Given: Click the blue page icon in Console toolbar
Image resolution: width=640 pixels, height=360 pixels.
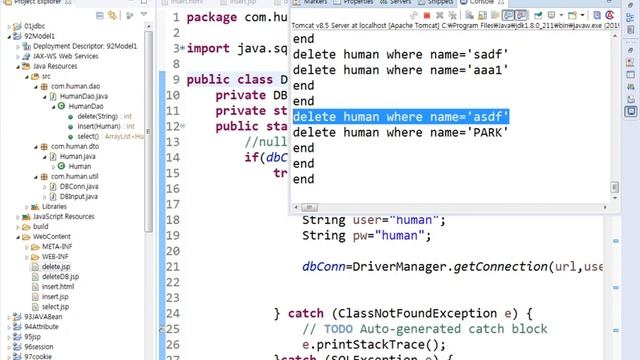Looking at the screenshot, I should 597,16.
